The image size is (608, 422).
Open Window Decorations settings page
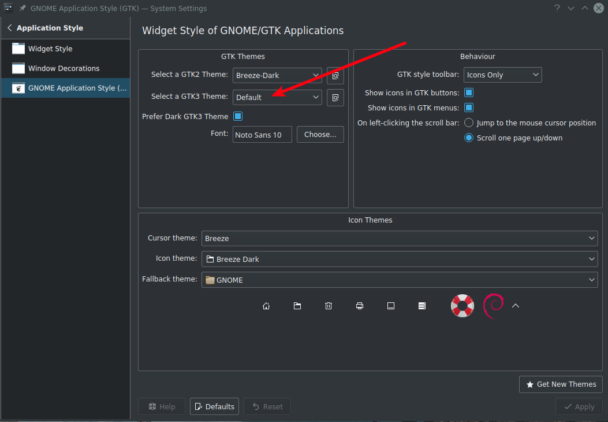click(x=65, y=68)
